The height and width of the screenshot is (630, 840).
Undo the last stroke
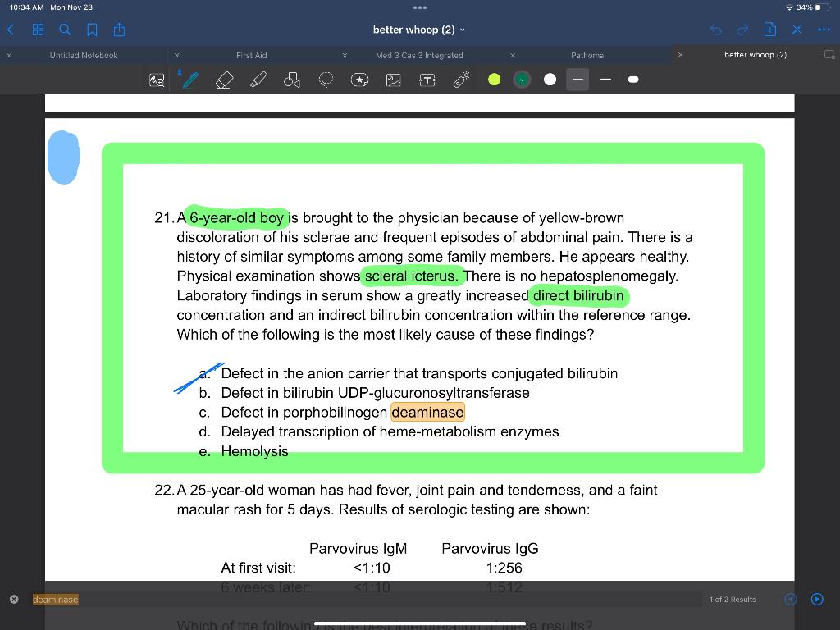click(x=715, y=30)
